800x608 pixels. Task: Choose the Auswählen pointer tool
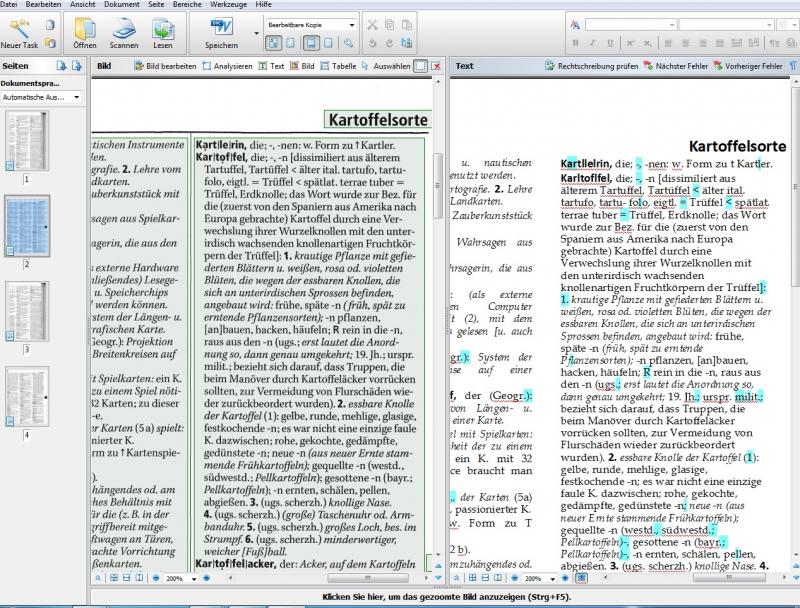(x=386, y=66)
